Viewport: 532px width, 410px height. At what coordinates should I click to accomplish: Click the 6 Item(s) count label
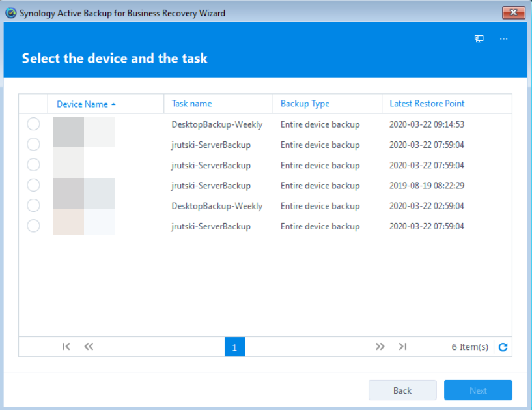click(470, 347)
